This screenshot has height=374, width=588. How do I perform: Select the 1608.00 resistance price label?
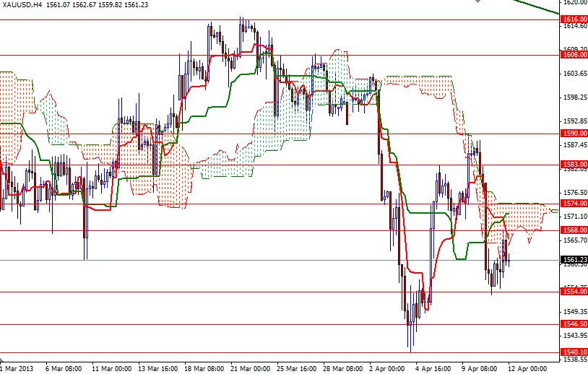point(573,54)
